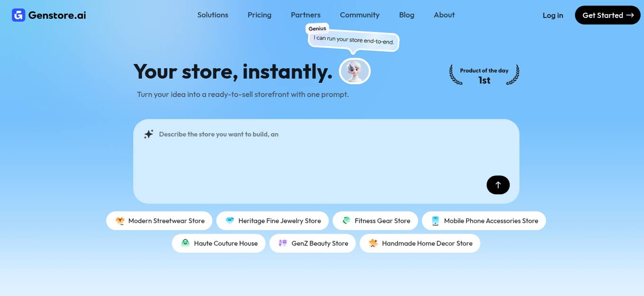
Task: Open the Solutions menu
Action: [x=213, y=15]
